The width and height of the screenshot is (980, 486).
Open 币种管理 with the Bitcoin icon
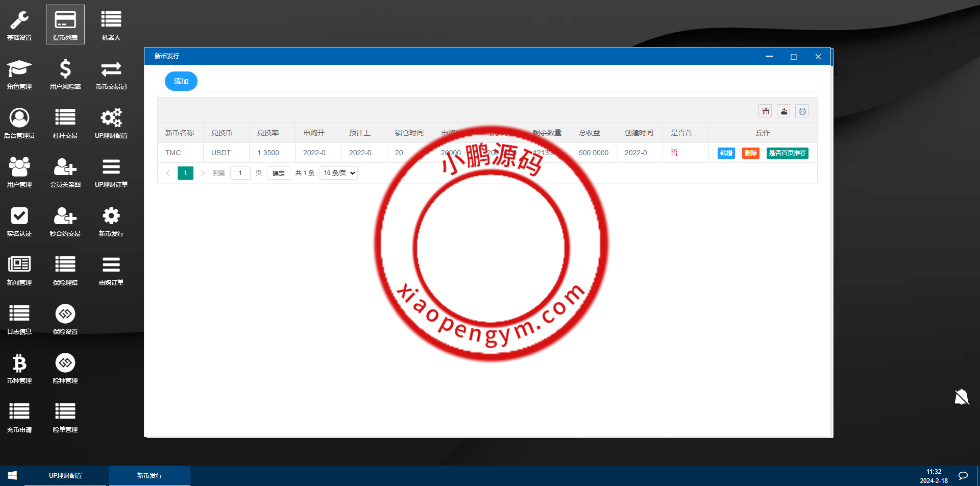click(19, 367)
